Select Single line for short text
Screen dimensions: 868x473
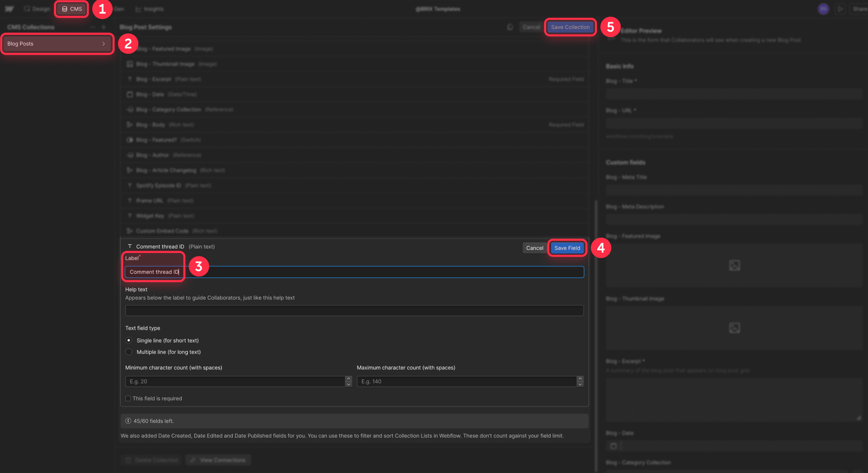pyautogui.click(x=128, y=340)
